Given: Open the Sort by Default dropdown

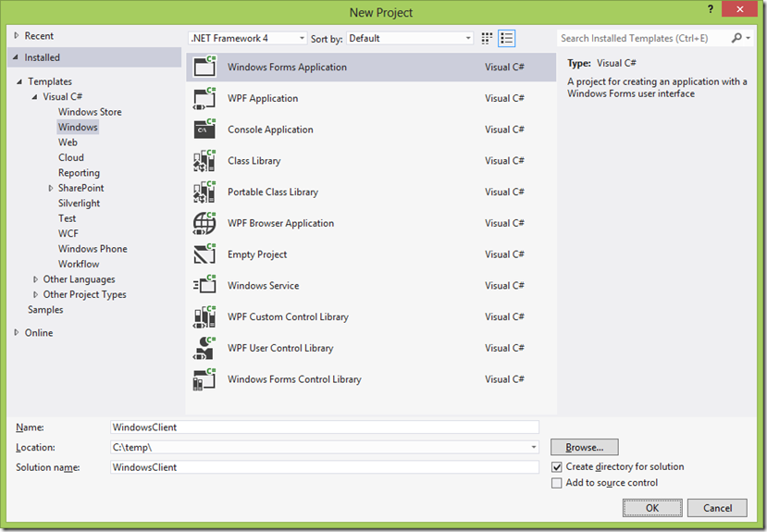Looking at the screenshot, I should pos(410,38).
